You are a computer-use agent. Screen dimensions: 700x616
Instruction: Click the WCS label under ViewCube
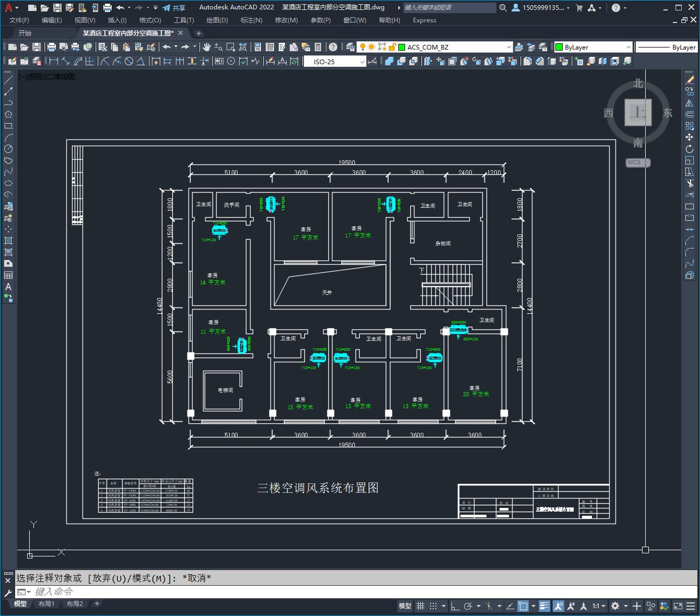pyautogui.click(x=638, y=162)
